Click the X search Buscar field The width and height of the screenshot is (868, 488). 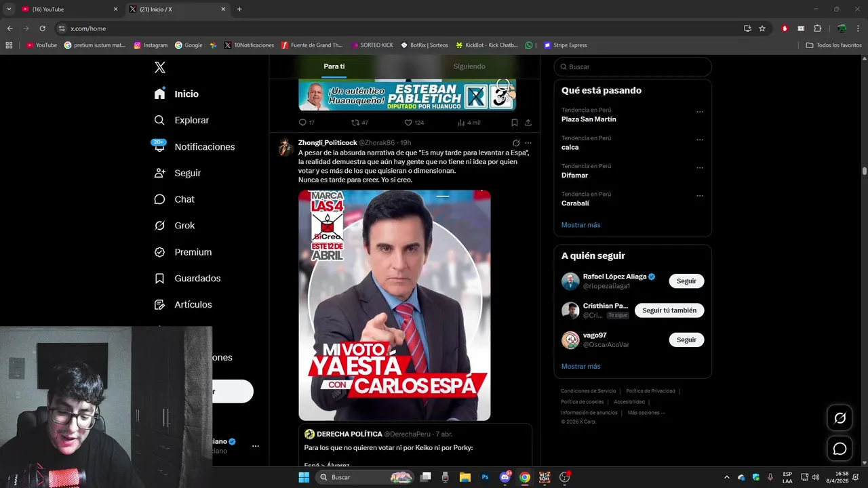633,67
